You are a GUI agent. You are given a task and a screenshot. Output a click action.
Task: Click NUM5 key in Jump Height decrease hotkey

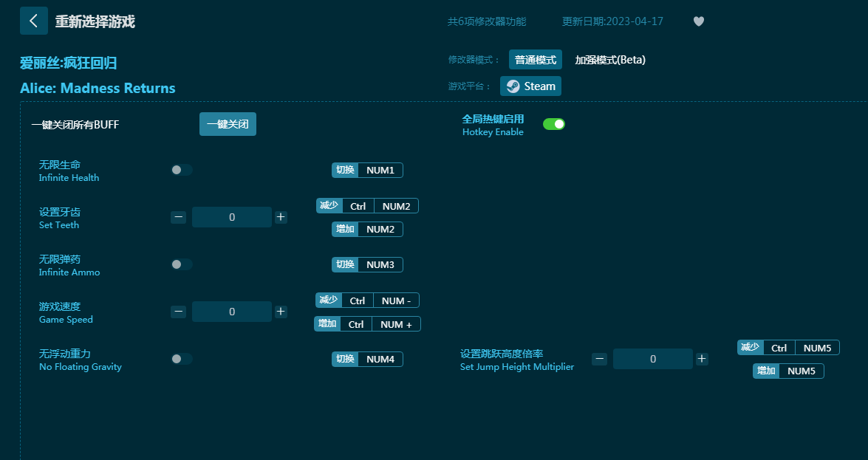tap(817, 348)
